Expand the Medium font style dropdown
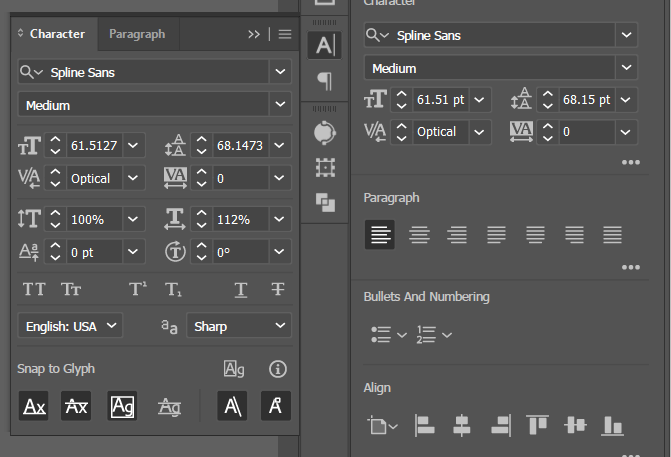 coord(280,105)
